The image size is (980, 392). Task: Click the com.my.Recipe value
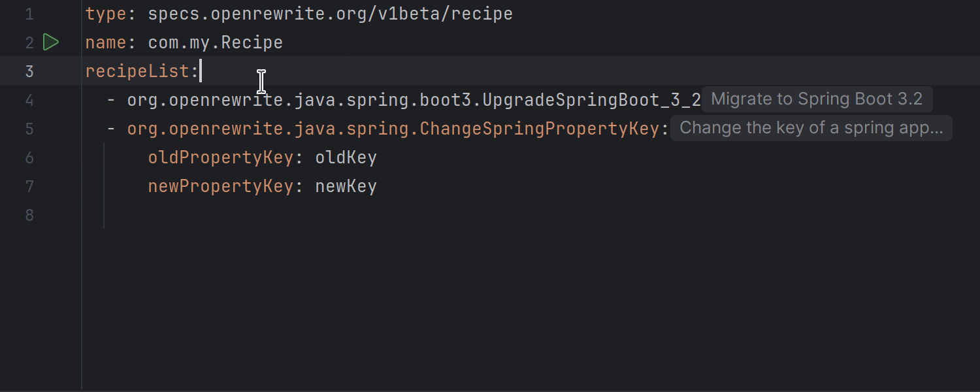click(214, 42)
